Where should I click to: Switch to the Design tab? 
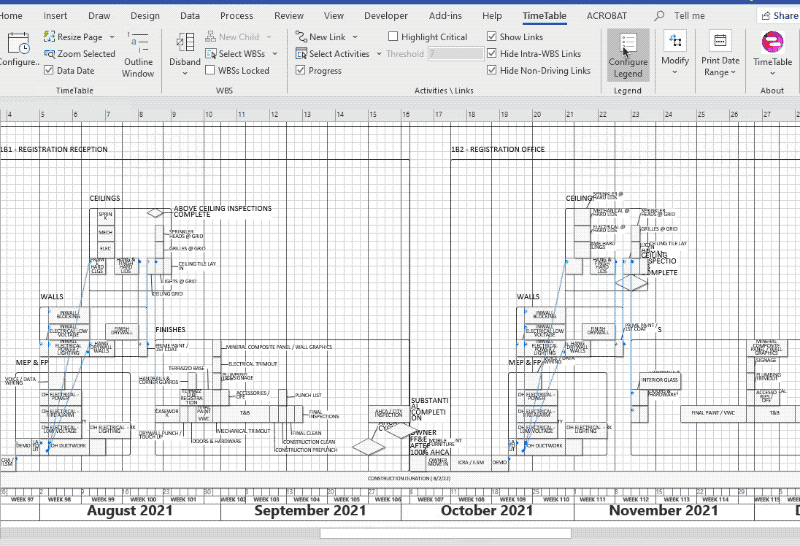(145, 16)
